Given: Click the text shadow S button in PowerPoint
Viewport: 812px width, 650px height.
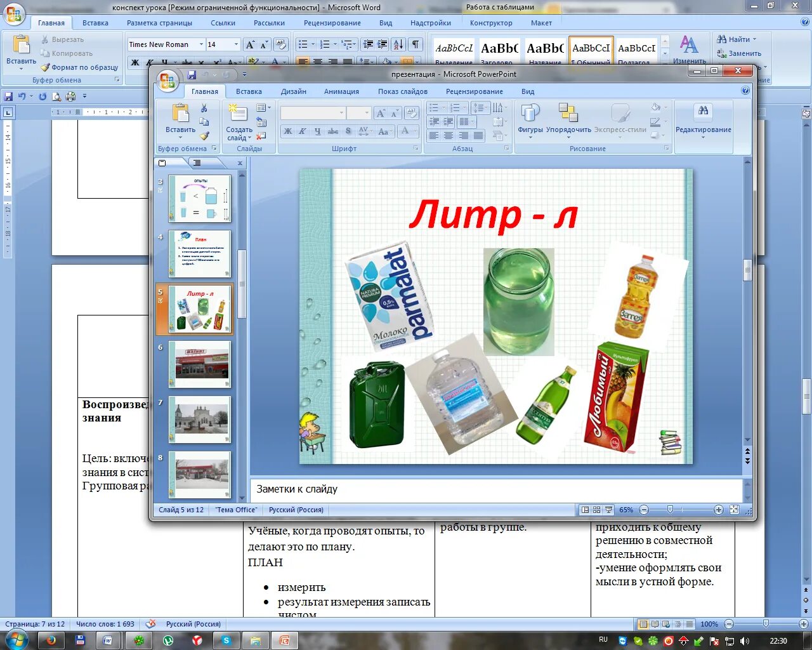Looking at the screenshot, I should [x=348, y=131].
